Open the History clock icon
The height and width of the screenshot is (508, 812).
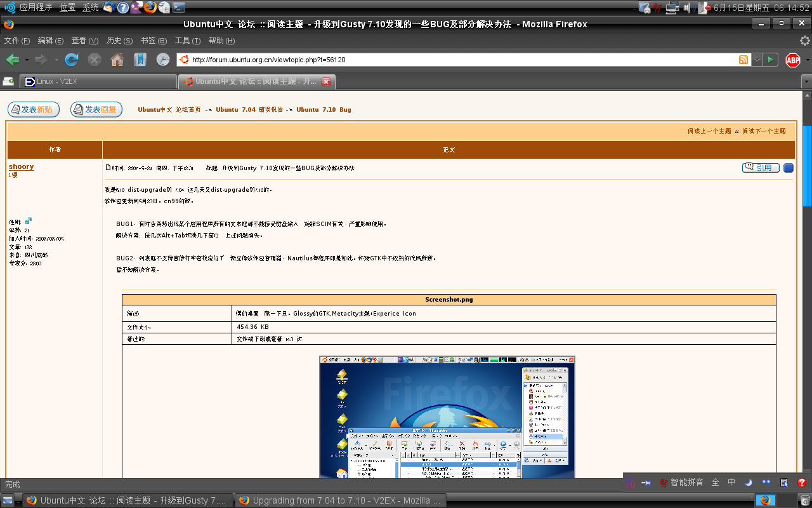click(x=163, y=60)
